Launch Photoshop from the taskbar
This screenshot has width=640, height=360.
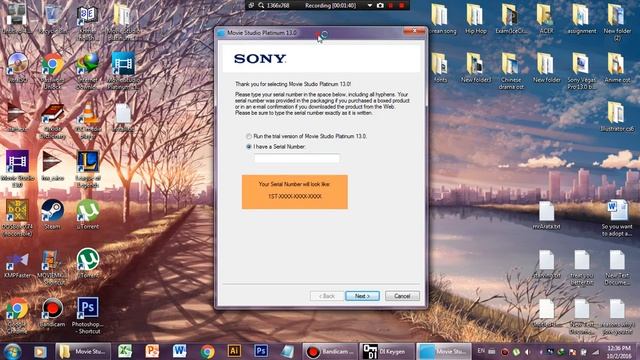point(261,351)
